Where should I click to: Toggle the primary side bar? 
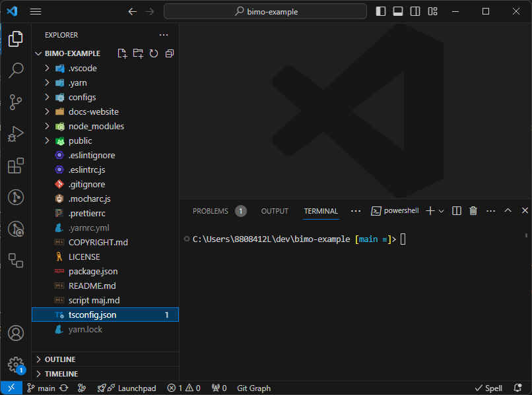pyautogui.click(x=381, y=11)
